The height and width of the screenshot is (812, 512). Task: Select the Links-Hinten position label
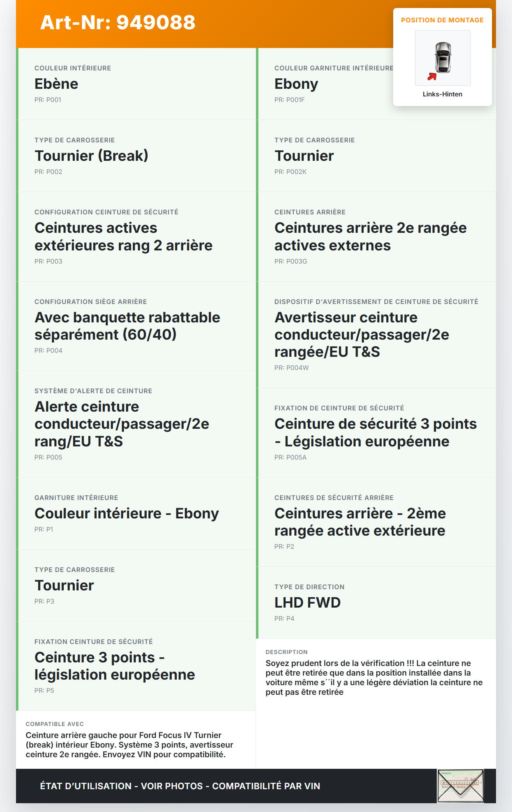pyautogui.click(x=442, y=94)
